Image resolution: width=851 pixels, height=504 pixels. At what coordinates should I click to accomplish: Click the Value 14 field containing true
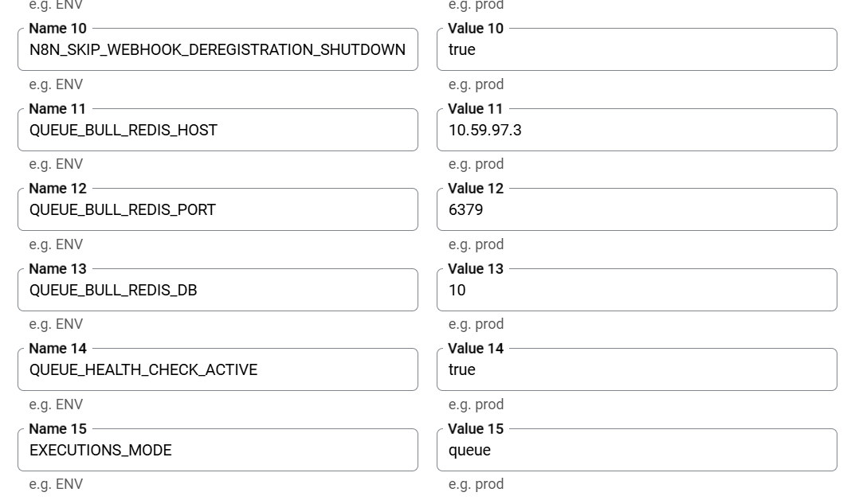click(x=637, y=370)
